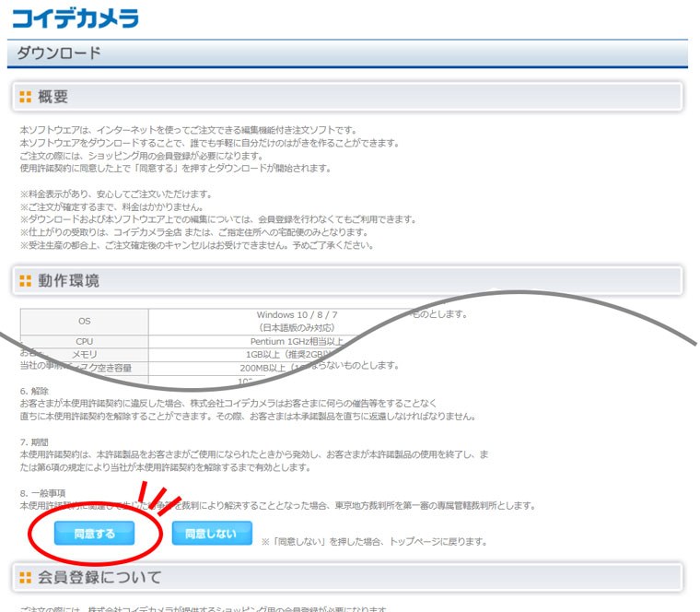Click the orange icon beside 会員登録について
700x612 pixels.
tap(25, 578)
